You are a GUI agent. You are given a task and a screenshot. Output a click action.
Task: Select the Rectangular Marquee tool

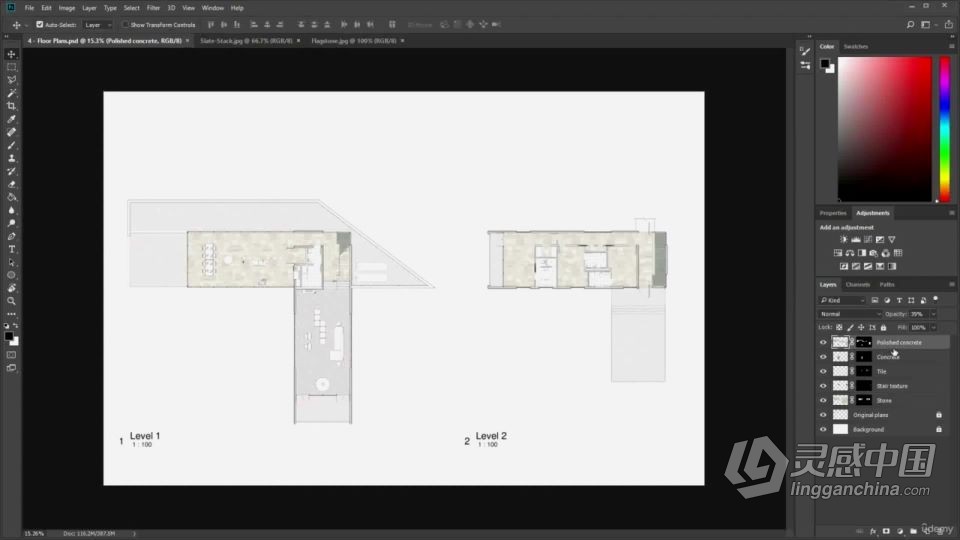coord(11,67)
